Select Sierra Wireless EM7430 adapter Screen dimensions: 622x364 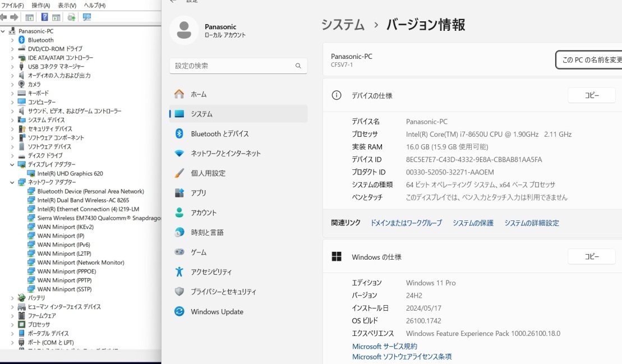point(99,218)
